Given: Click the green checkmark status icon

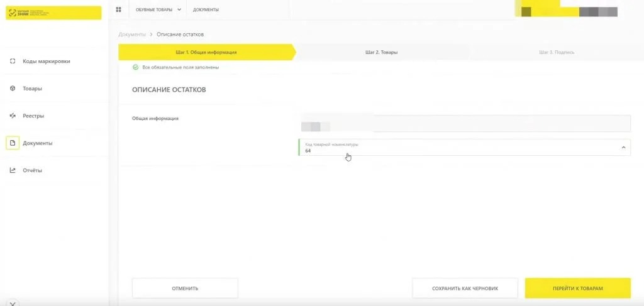Looking at the screenshot, I should tap(136, 67).
